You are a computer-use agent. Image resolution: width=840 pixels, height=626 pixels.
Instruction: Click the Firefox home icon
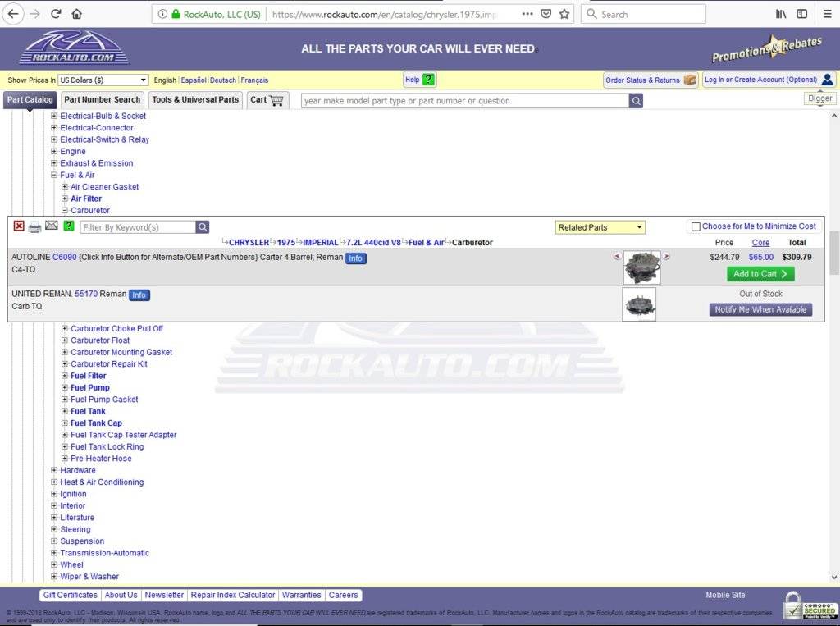click(x=76, y=14)
